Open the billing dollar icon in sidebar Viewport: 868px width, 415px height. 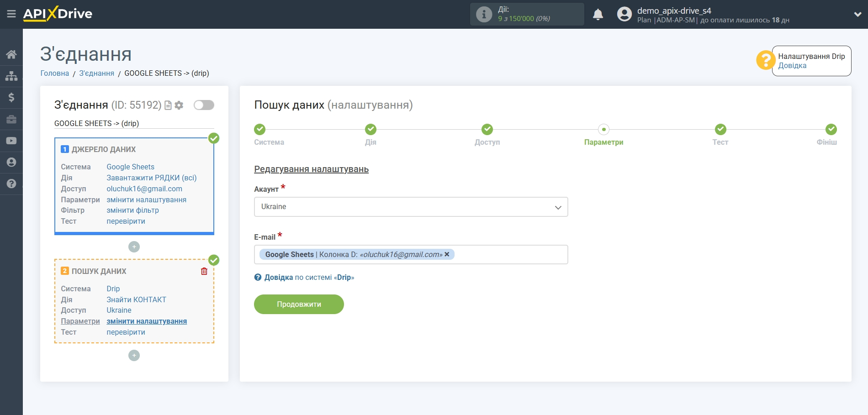(11, 97)
